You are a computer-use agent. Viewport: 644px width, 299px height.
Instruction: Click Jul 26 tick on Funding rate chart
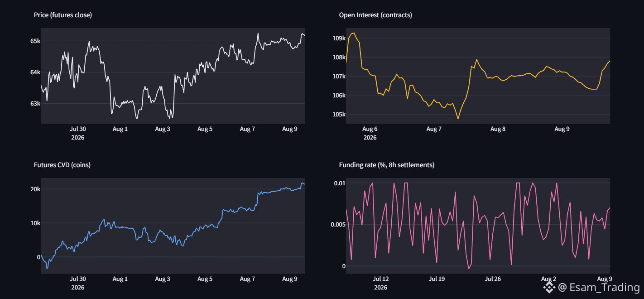click(x=493, y=279)
